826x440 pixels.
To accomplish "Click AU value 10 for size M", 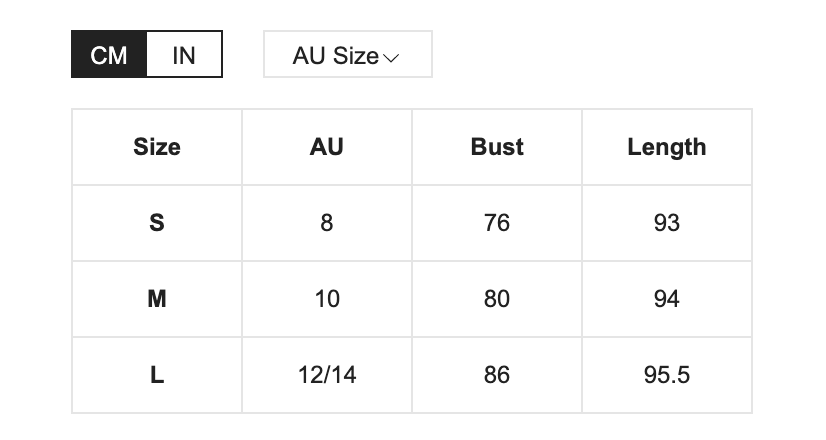I will point(327,299).
